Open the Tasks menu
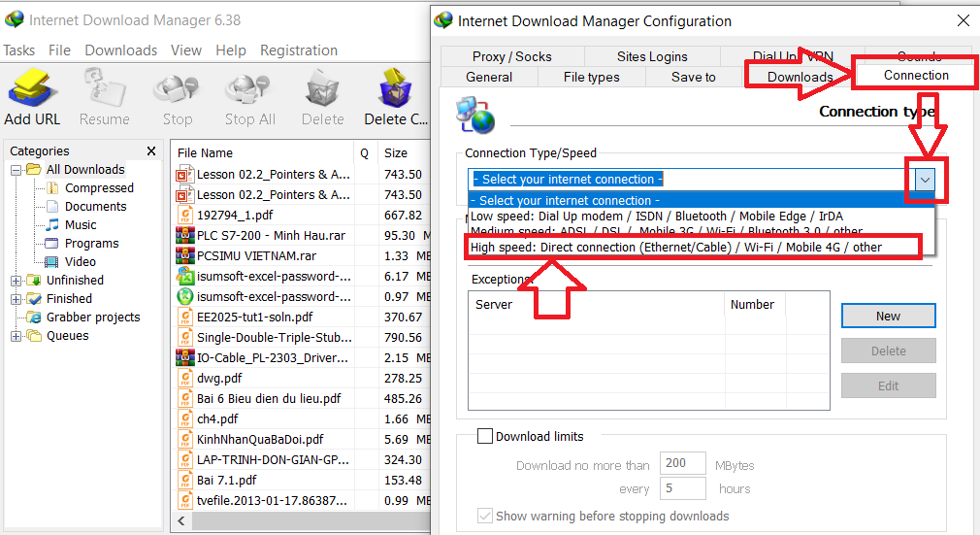The image size is (980, 535). click(18, 50)
